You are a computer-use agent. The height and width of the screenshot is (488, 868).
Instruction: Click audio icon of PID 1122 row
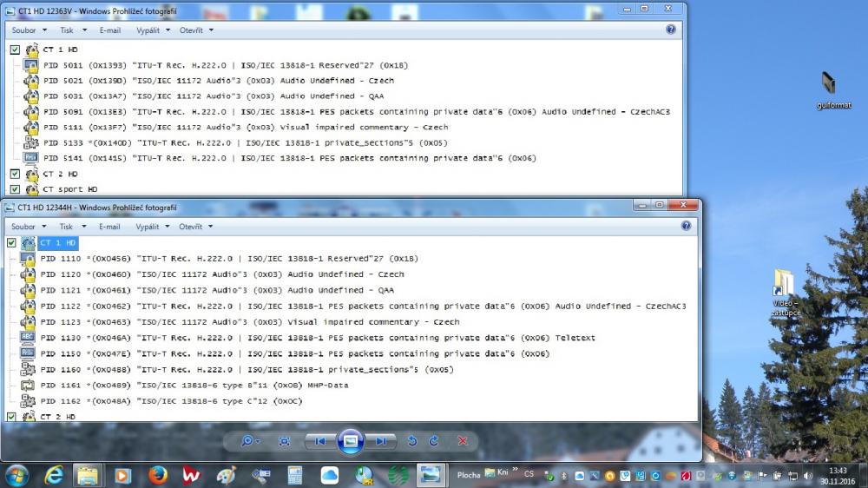click(x=28, y=306)
